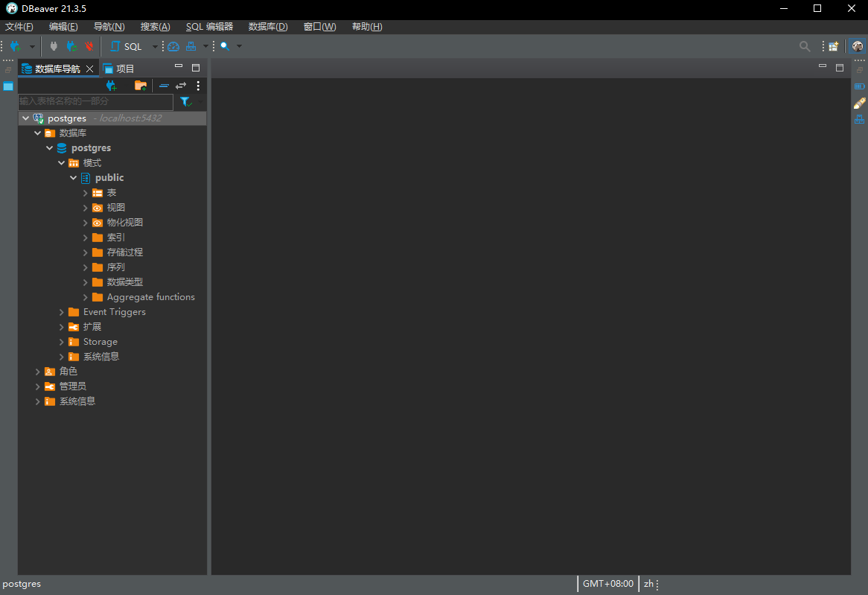The width and height of the screenshot is (868, 595).
Task: Expand the 物化视图 folder
Action: pos(86,223)
